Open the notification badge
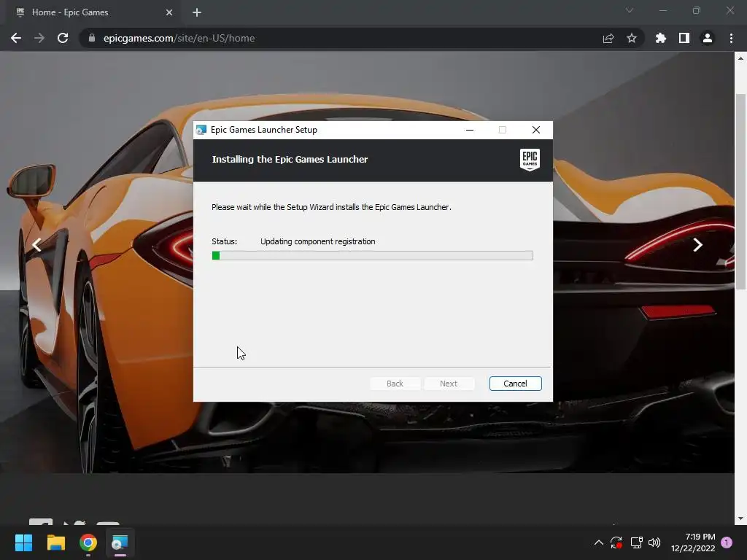 point(727,542)
